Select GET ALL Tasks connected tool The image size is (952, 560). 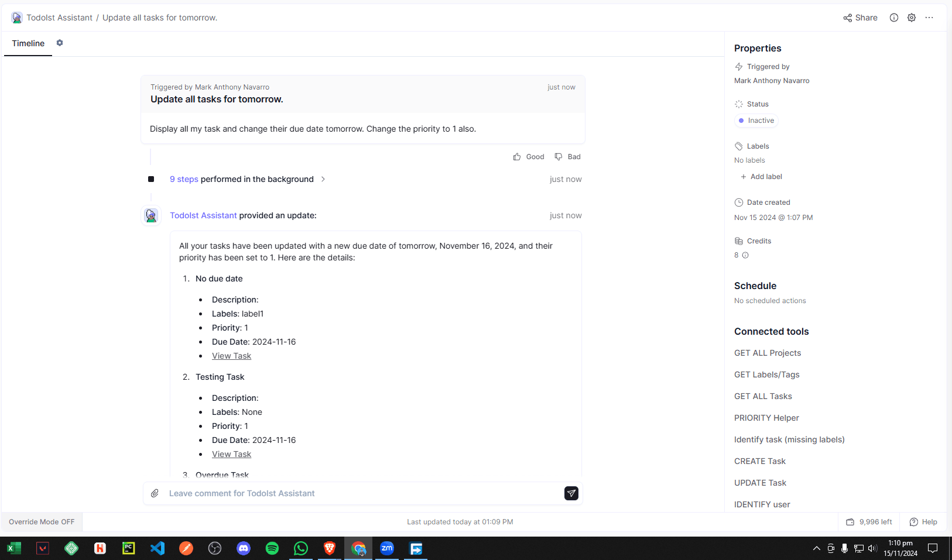pyautogui.click(x=763, y=396)
